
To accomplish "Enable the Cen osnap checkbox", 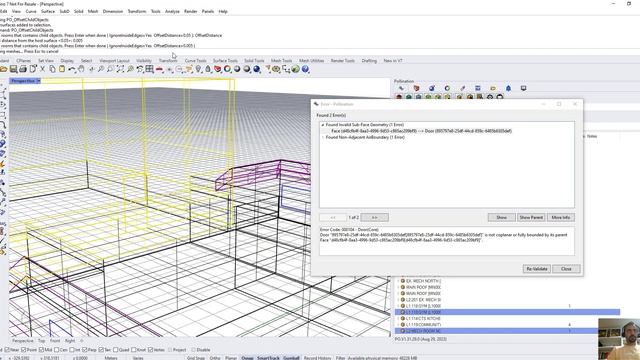I will click(56, 350).
